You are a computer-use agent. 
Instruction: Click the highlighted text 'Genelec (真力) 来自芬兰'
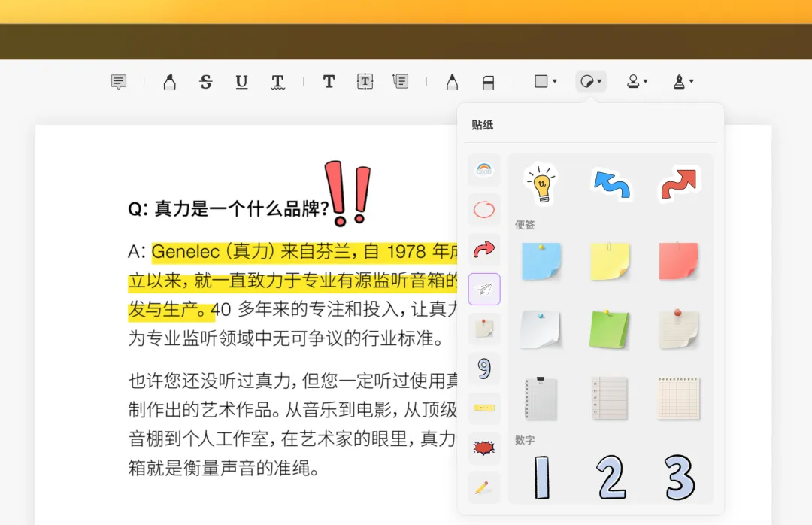point(252,252)
